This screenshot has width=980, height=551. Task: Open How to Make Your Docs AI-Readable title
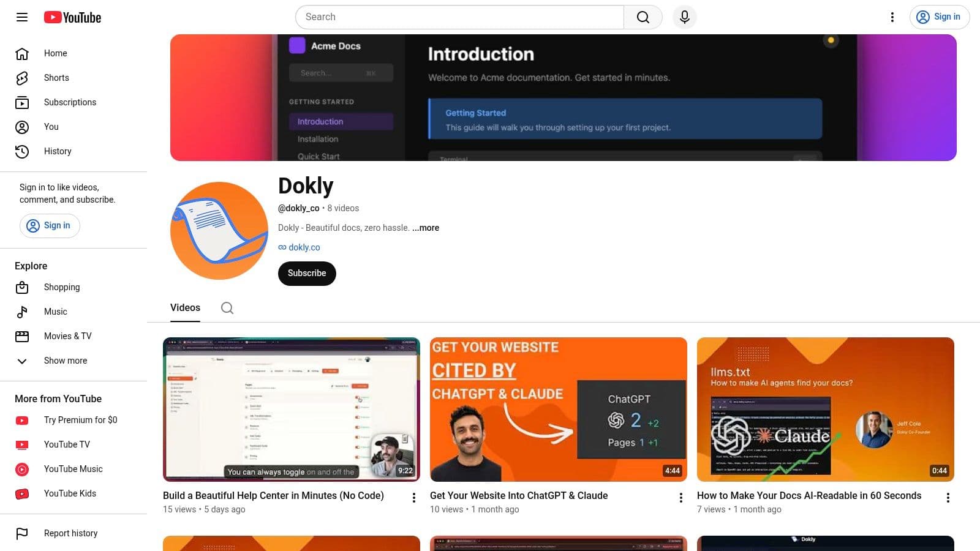pos(809,495)
